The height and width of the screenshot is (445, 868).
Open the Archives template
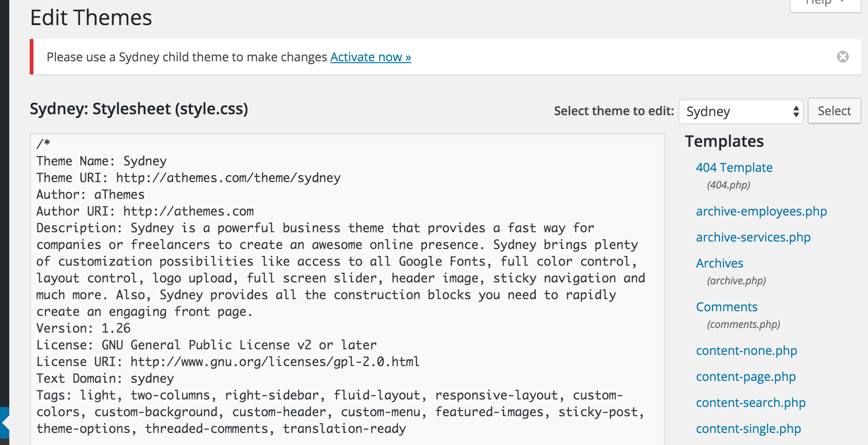coord(719,263)
